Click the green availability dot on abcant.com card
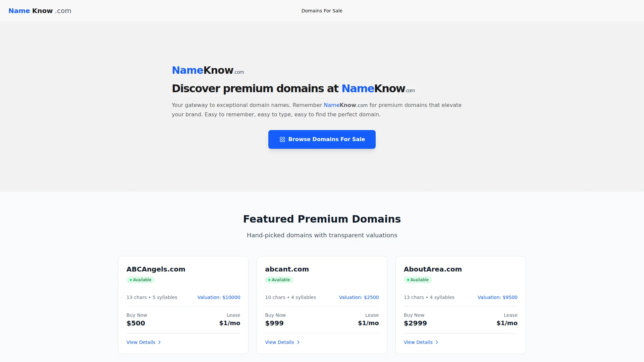This screenshot has width=644, height=362. [x=270, y=280]
